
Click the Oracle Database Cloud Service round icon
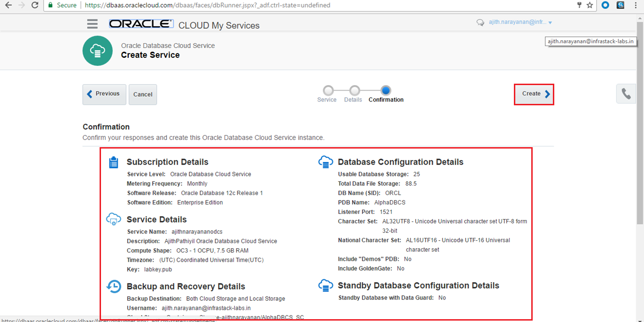click(97, 51)
